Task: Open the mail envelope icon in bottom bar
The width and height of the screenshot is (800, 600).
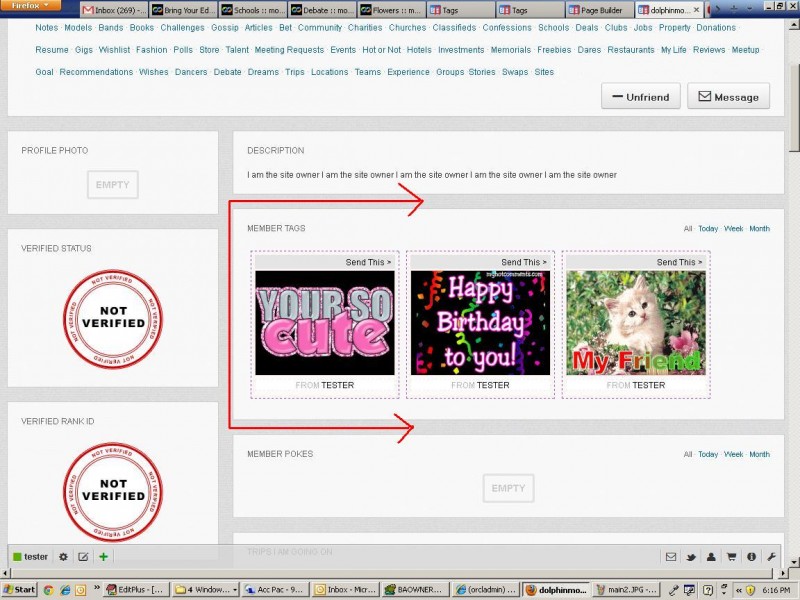Action: tap(671, 557)
